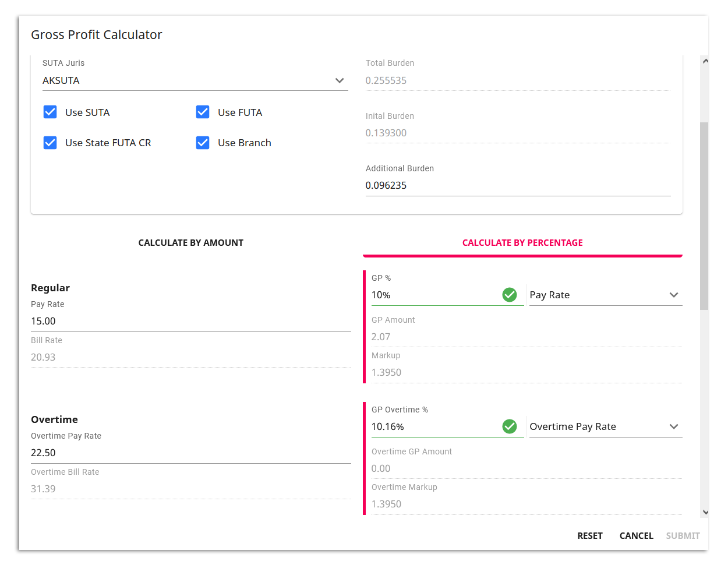Click the Overtime Bill Rate value 31.39

point(43,489)
